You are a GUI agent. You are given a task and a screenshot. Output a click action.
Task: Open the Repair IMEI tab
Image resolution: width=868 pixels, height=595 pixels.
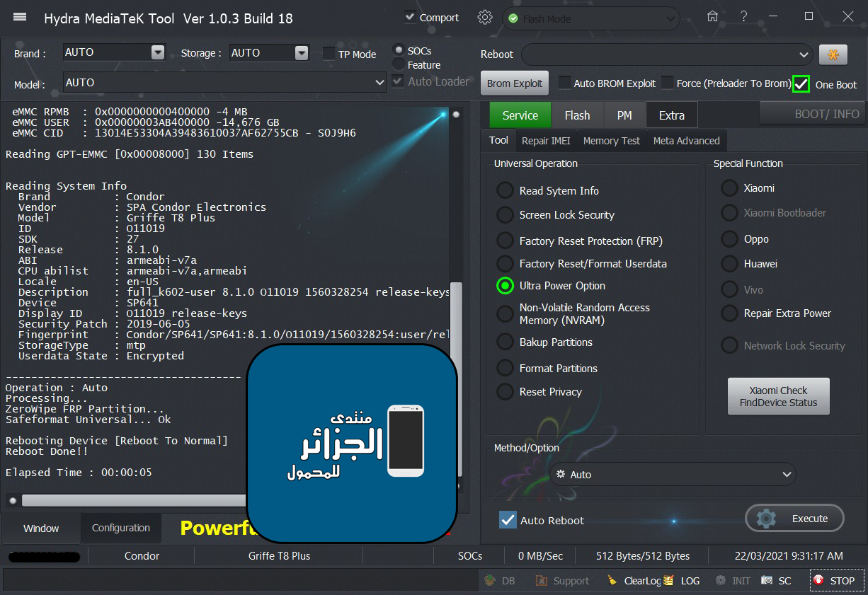(546, 141)
